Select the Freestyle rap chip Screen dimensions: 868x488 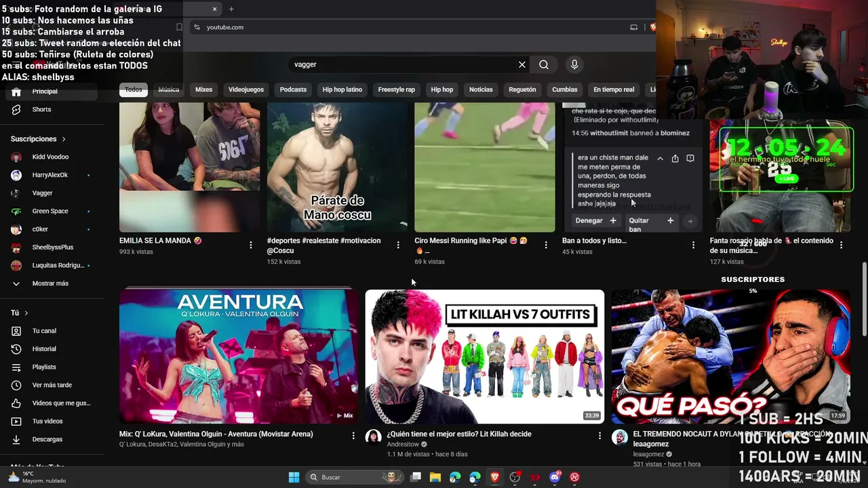click(397, 89)
